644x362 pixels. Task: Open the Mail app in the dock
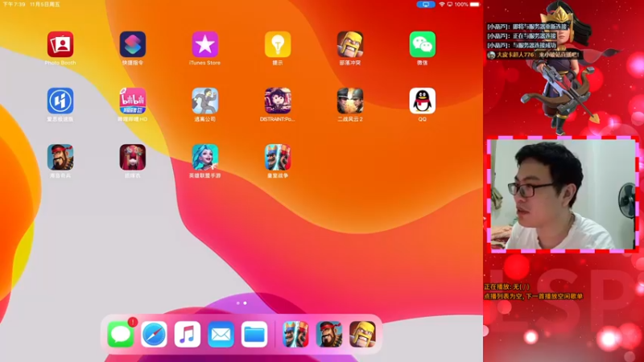221,334
